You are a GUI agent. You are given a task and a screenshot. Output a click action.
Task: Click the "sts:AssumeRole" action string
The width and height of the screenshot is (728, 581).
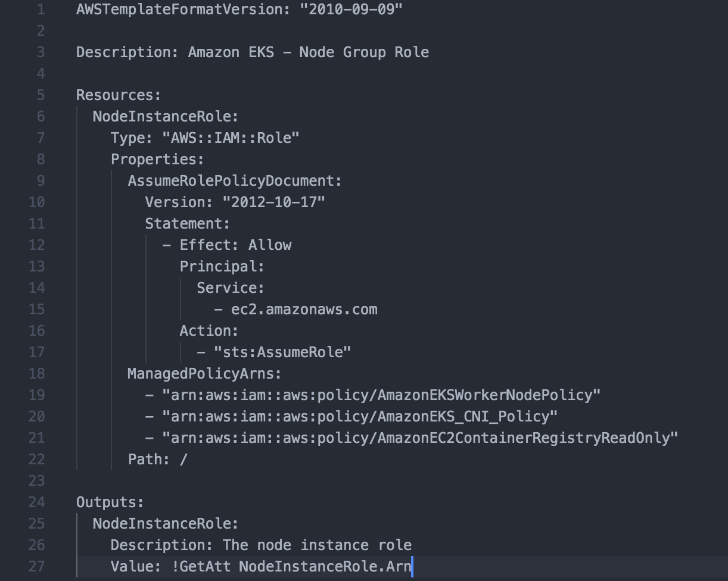click(x=282, y=352)
